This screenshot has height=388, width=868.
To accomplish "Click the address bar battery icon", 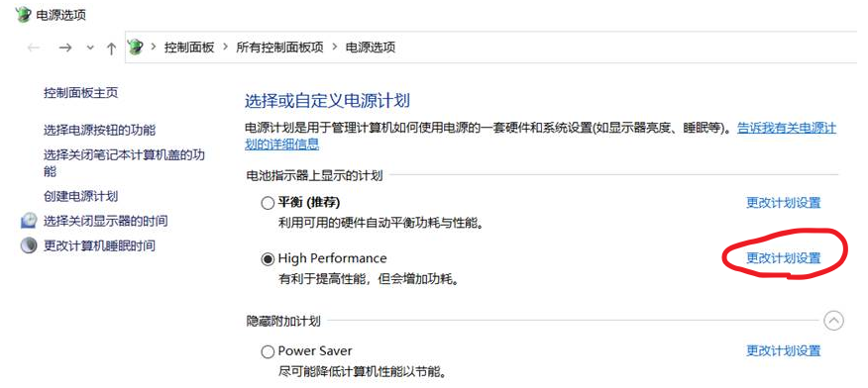I will 135,47.
